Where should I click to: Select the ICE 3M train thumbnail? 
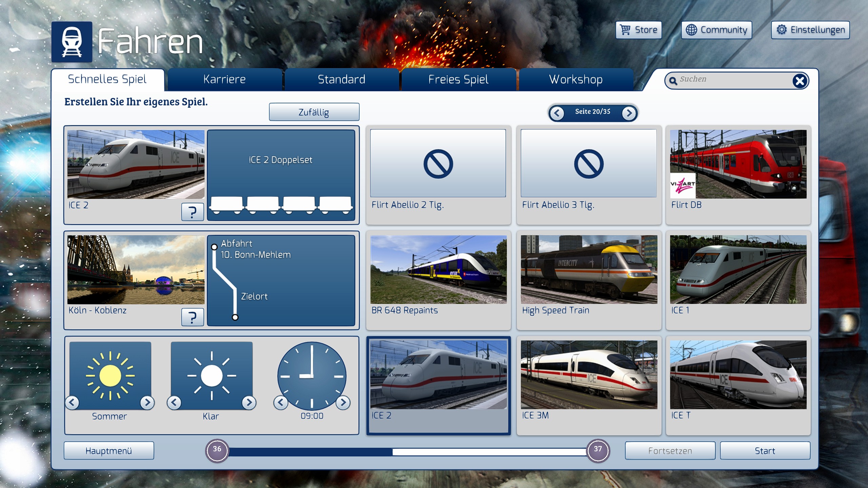pos(589,375)
